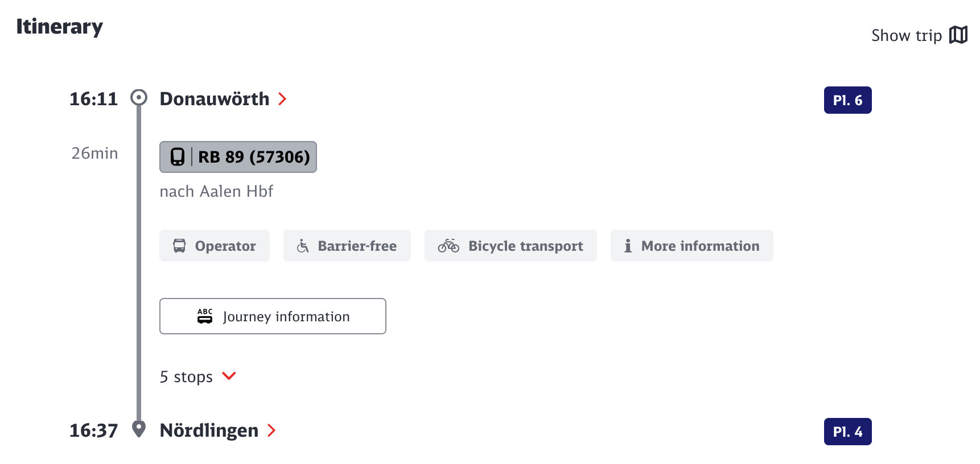Click the nach Aalen Hbf direction text
Viewport: 980px width, 464px height.
click(x=216, y=192)
